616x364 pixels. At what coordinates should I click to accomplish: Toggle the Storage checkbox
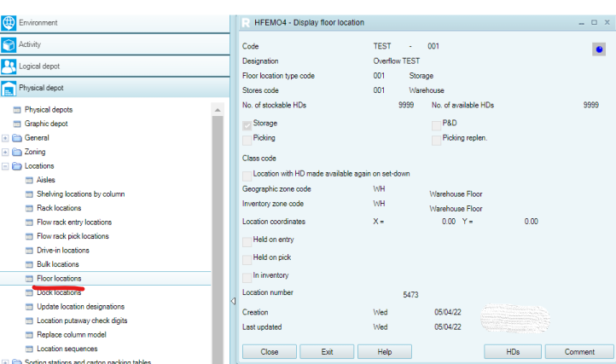tap(247, 124)
